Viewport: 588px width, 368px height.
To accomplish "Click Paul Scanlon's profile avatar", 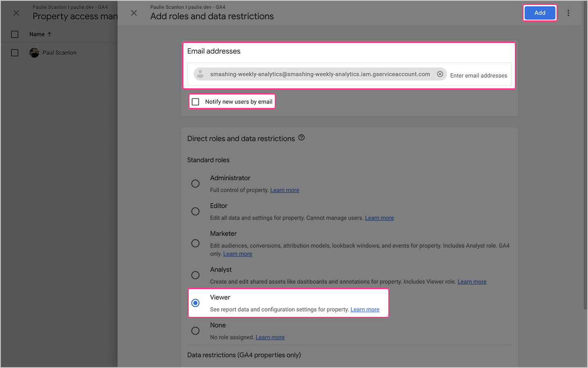I will (34, 52).
